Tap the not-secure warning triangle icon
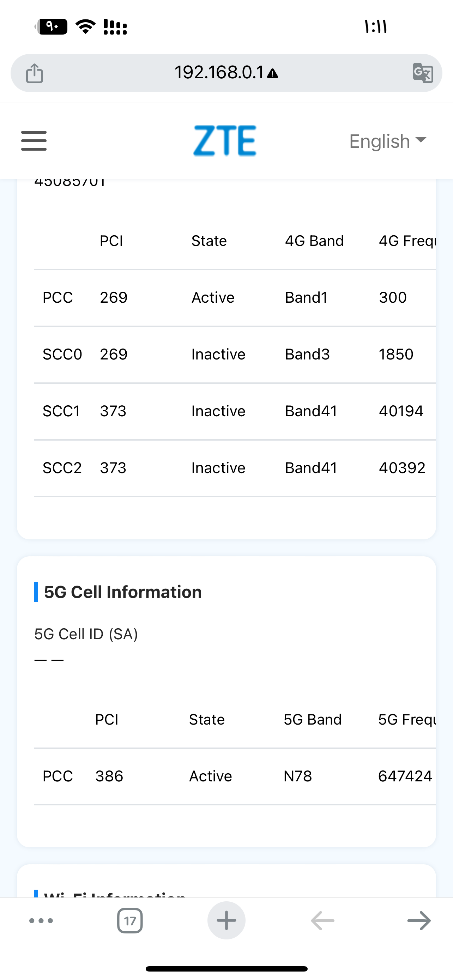Screen dimensions: 453x980 (273, 73)
